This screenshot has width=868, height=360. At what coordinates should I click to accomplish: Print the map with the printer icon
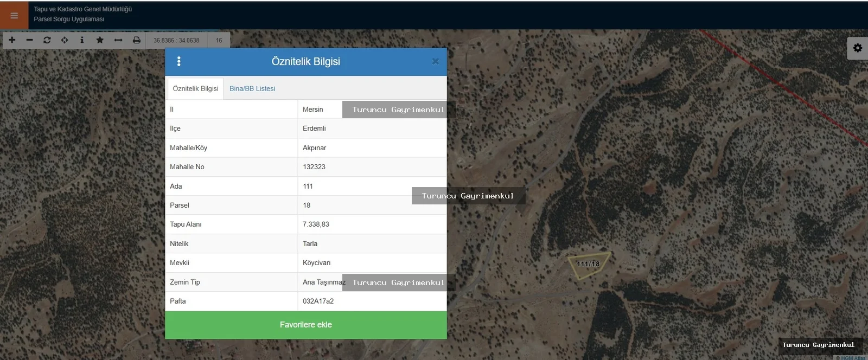pos(136,40)
